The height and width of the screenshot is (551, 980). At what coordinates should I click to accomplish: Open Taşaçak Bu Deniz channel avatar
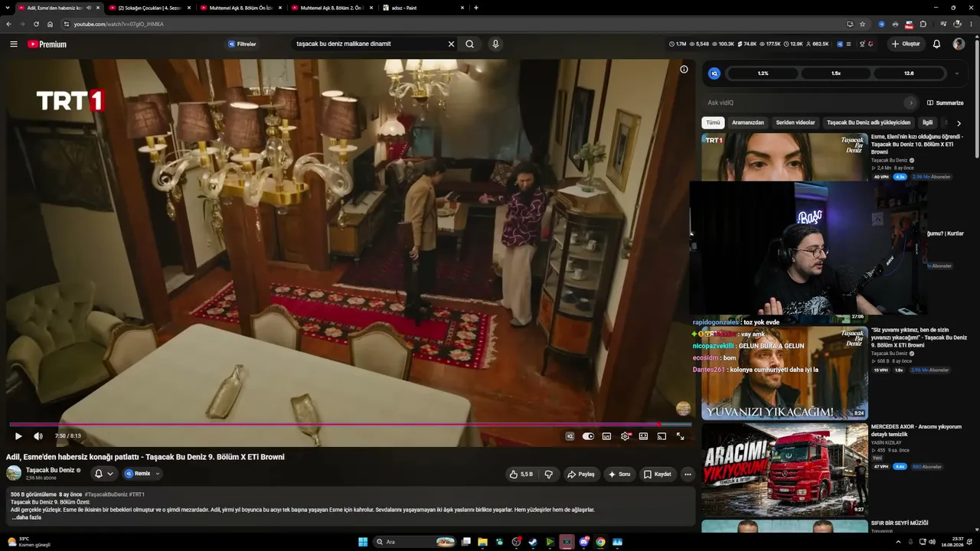coord(14,473)
